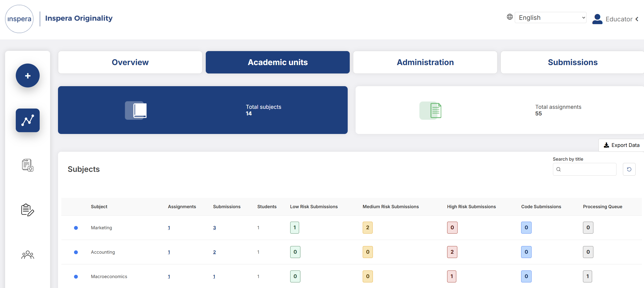Click Macroeconomics green low risk badge
Screen dimensions: 644x288
pyautogui.click(x=295, y=276)
